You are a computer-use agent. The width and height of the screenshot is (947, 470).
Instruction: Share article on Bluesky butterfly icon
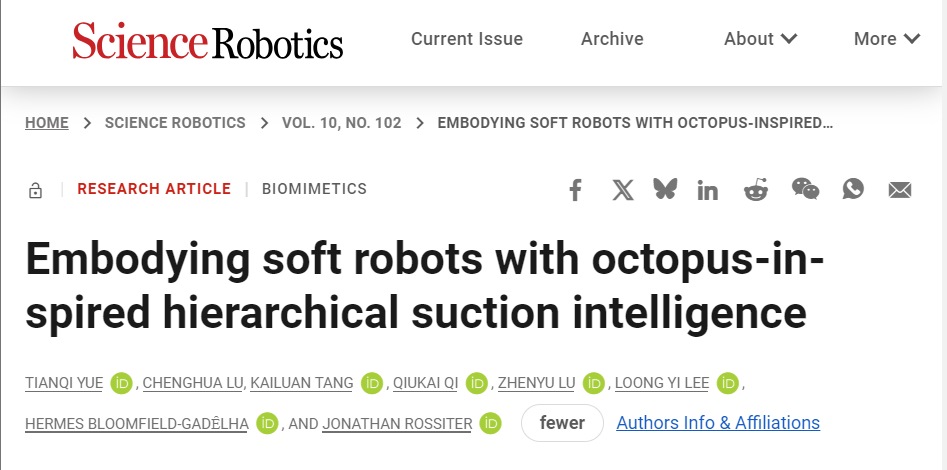(x=665, y=189)
